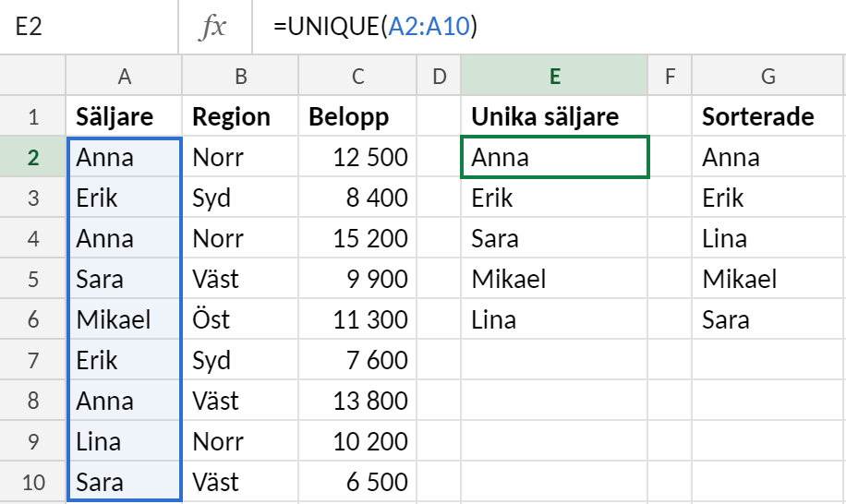Click amount 7 600
The width and height of the screenshot is (846, 504).
click(357, 360)
